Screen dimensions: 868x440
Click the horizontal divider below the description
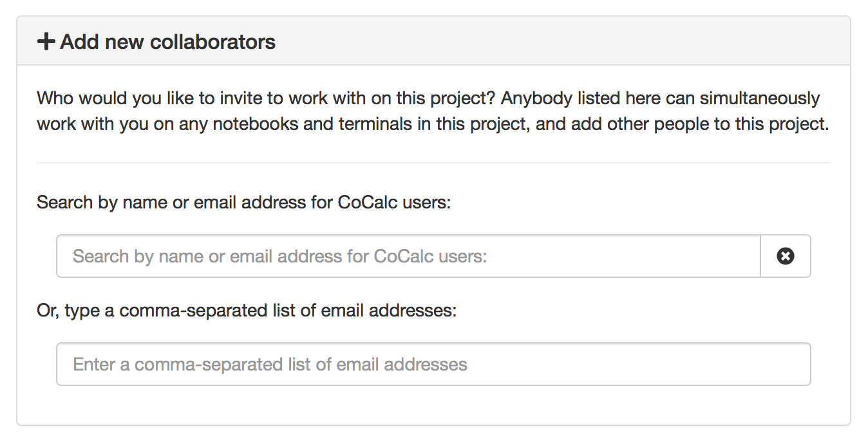pos(433,163)
